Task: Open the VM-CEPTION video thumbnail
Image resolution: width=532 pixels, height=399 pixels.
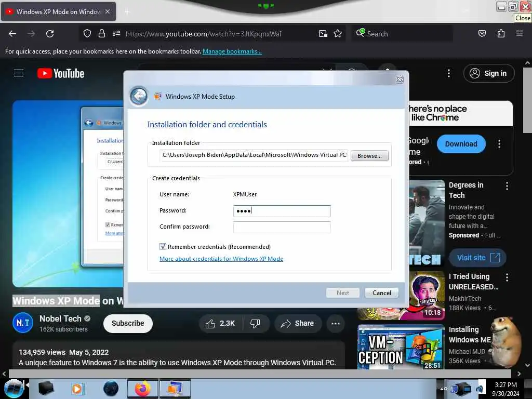Action: 401,347
